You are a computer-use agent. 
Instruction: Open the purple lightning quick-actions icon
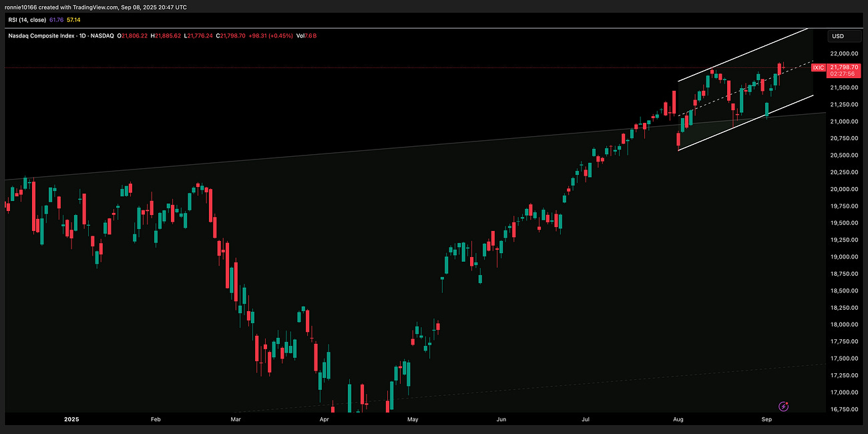[783, 406]
